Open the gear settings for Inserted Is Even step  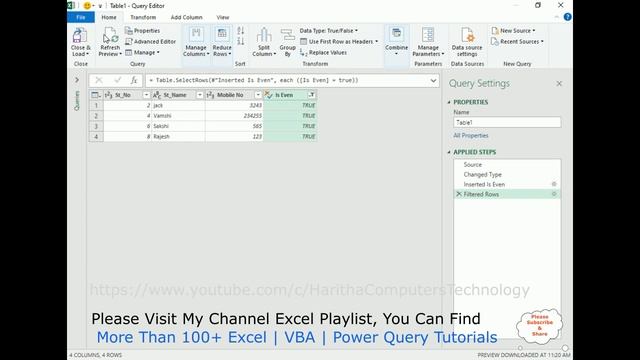(554, 184)
